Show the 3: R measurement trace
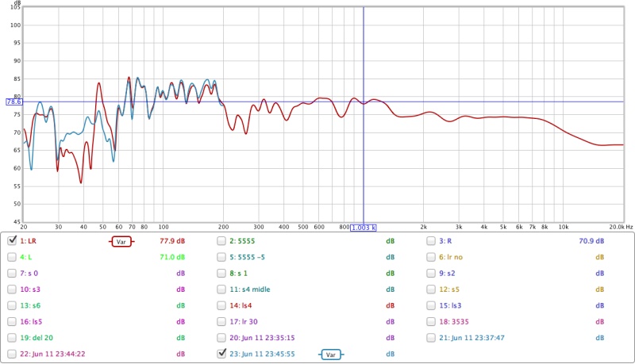The height and width of the screenshot is (364, 635). point(431,240)
